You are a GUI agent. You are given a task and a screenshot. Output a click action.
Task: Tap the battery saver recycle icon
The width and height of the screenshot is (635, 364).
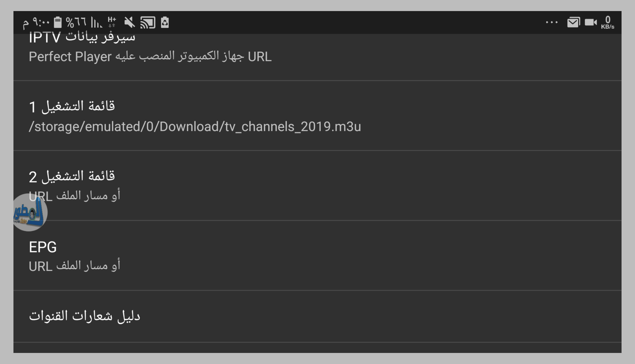tap(165, 23)
